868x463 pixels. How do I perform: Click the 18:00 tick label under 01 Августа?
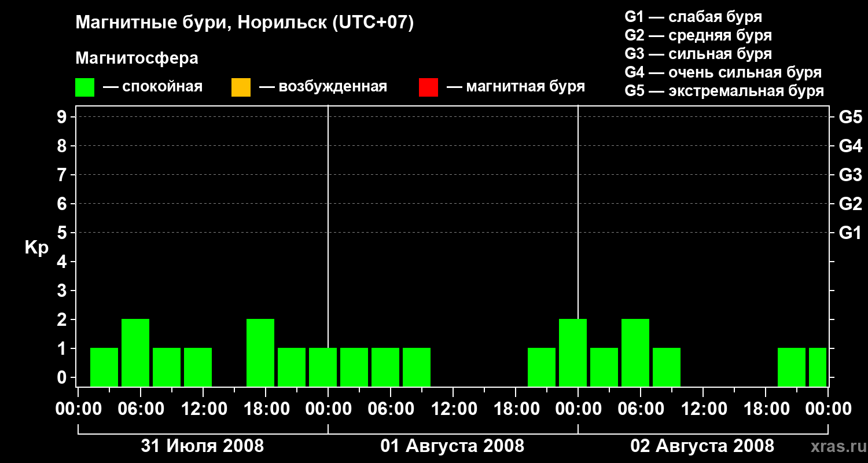(x=516, y=409)
